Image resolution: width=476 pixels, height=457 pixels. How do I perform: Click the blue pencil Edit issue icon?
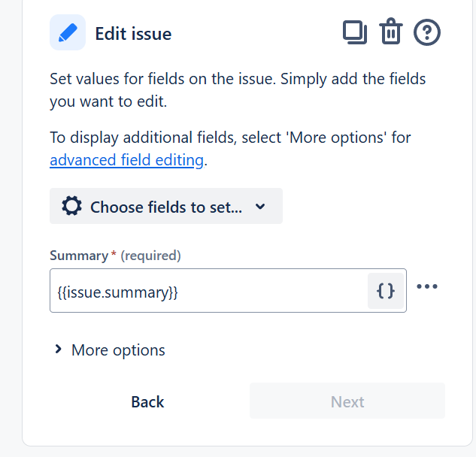[68, 32]
